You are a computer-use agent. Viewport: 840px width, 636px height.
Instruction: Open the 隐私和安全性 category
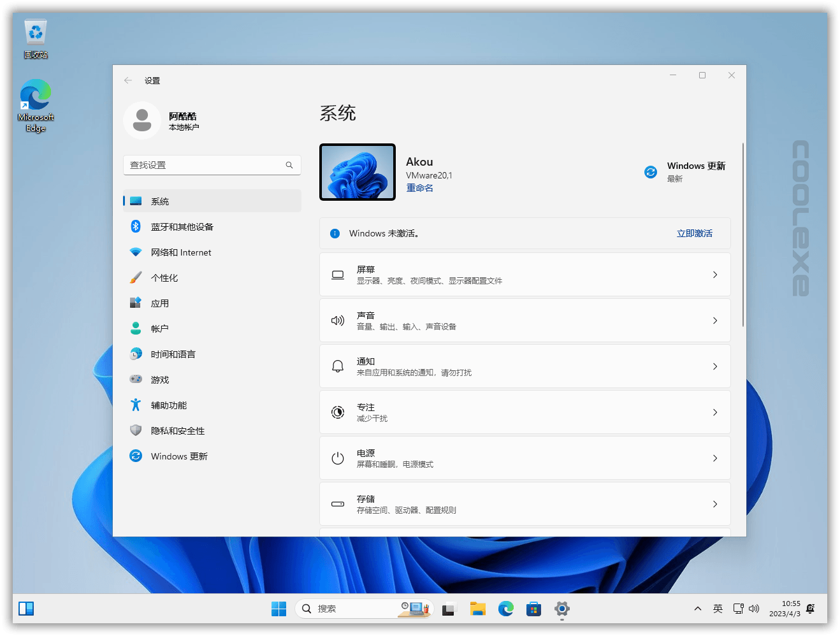point(212,430)
